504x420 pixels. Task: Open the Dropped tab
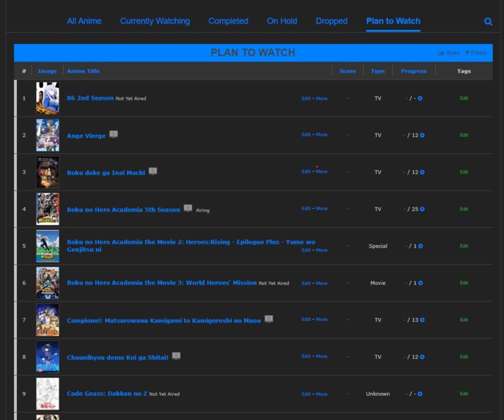coord(331,21)
